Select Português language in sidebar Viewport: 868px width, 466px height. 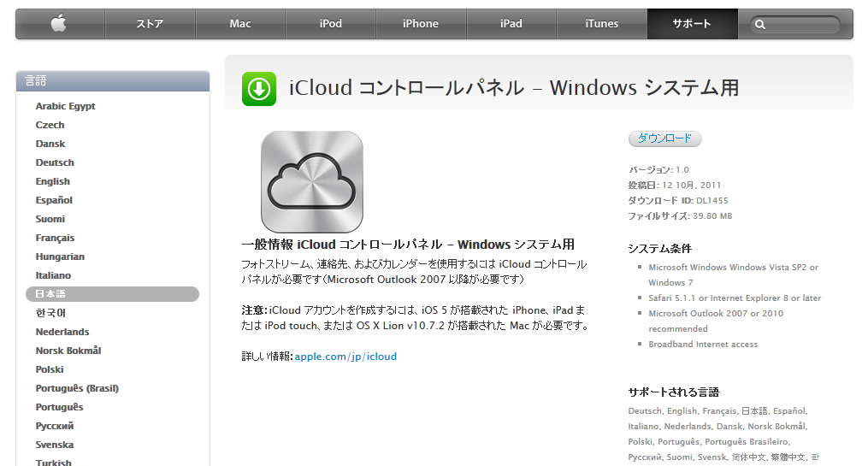(x=59, y=407)
